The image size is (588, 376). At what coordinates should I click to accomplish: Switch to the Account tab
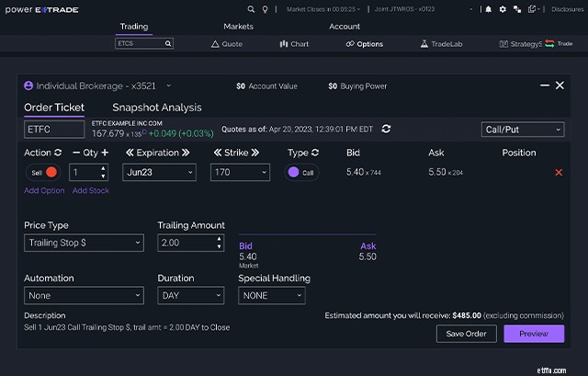point(345,27)
